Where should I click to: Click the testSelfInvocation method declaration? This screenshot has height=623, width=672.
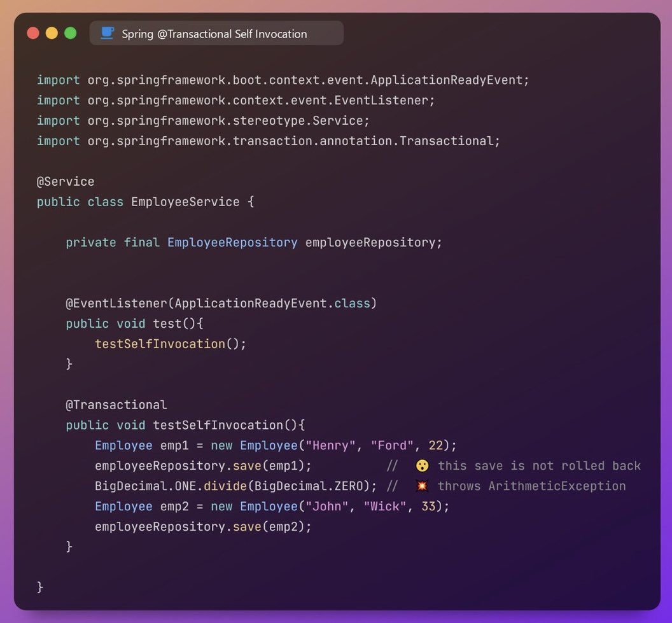185,425
